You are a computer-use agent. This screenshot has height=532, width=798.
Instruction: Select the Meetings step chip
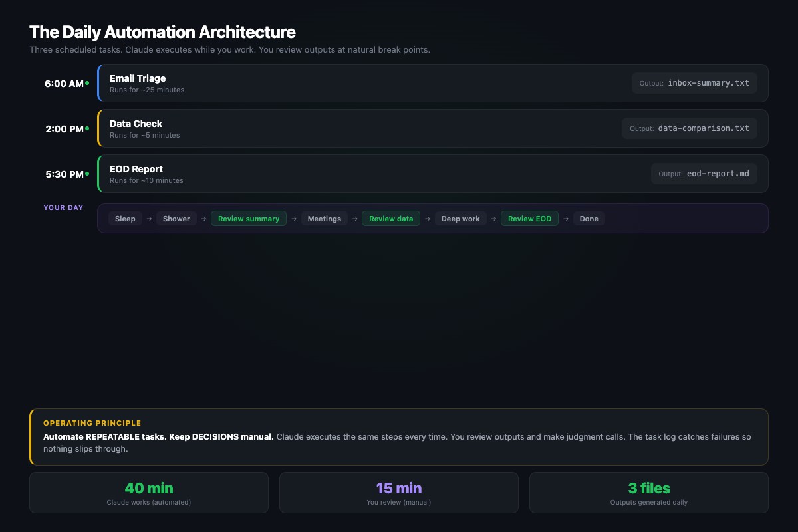(324, 219)
